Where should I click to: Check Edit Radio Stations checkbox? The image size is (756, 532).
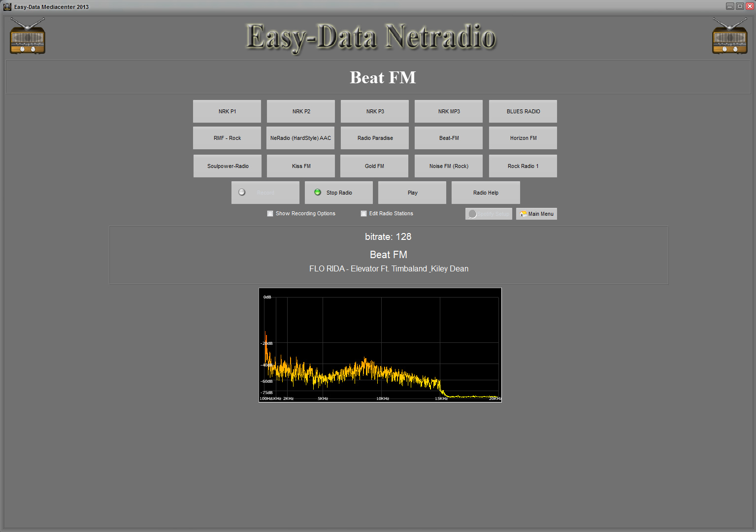[363, 213]
